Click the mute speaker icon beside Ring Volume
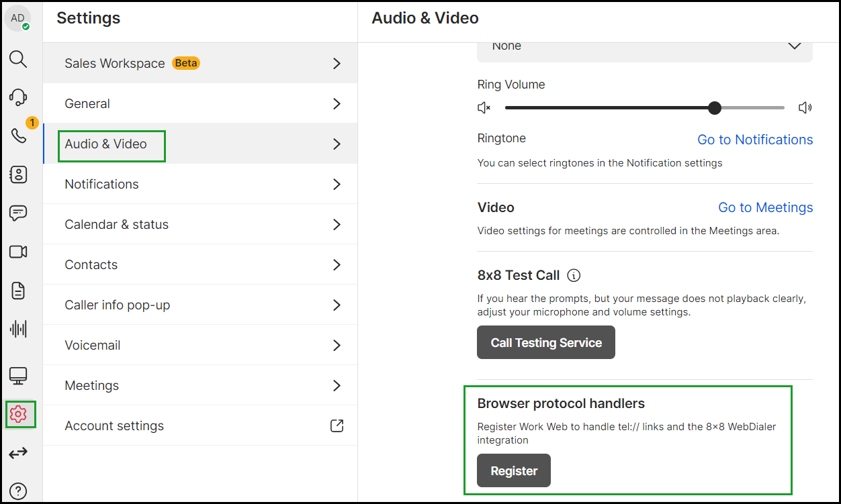Viewport: 841px width, 504px height. click(x=484, y=107)
